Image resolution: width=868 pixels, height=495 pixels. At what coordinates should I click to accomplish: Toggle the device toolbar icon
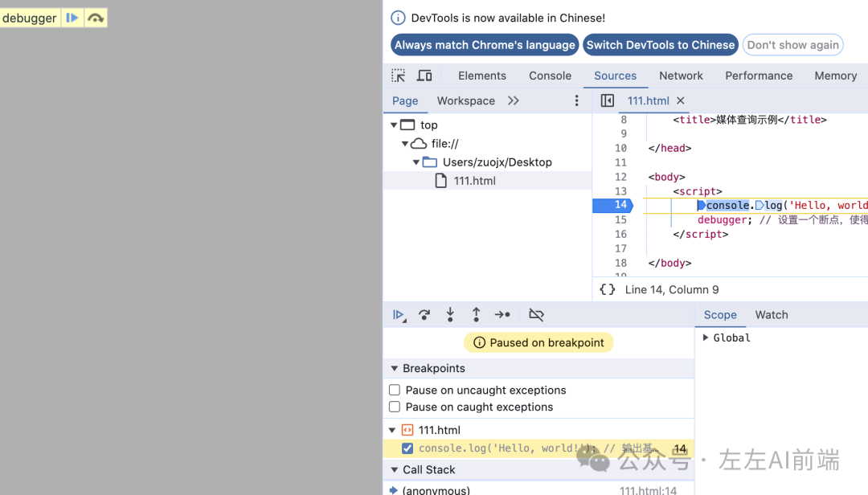(424, 76)
